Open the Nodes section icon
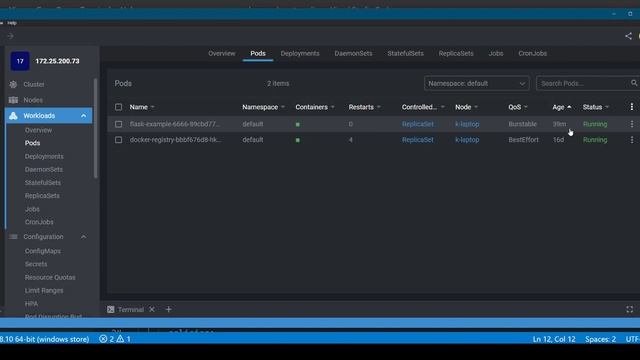Image resolution: width=640 pixels, height=360 pixels. tap(13, 100)
